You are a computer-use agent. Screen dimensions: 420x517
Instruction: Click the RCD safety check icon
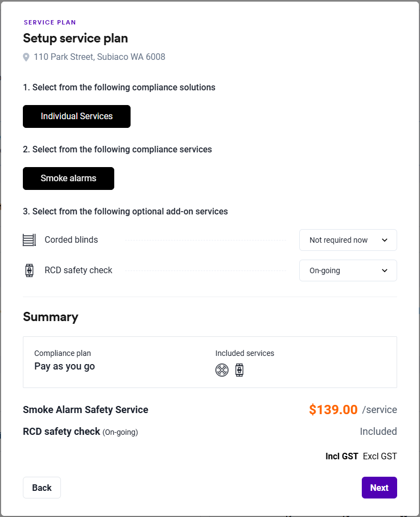click(29, 270)
